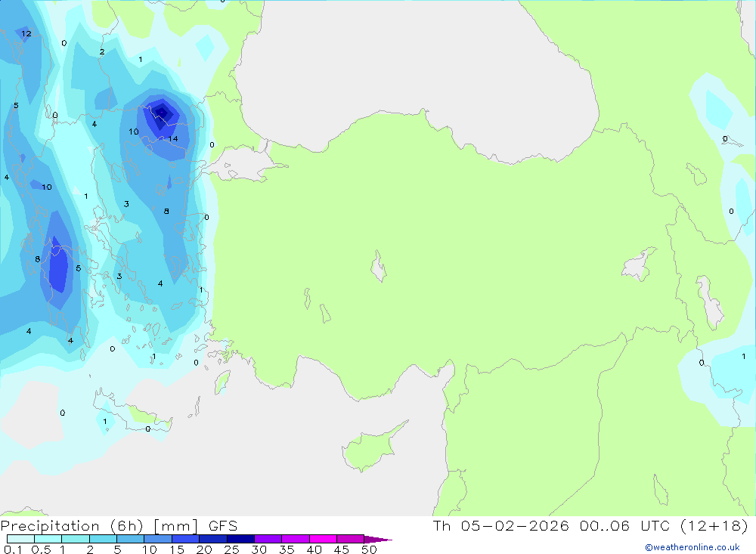Pick the legend swatch between 10 and 15
Screen dimensions: 756x554
point(158,539)
